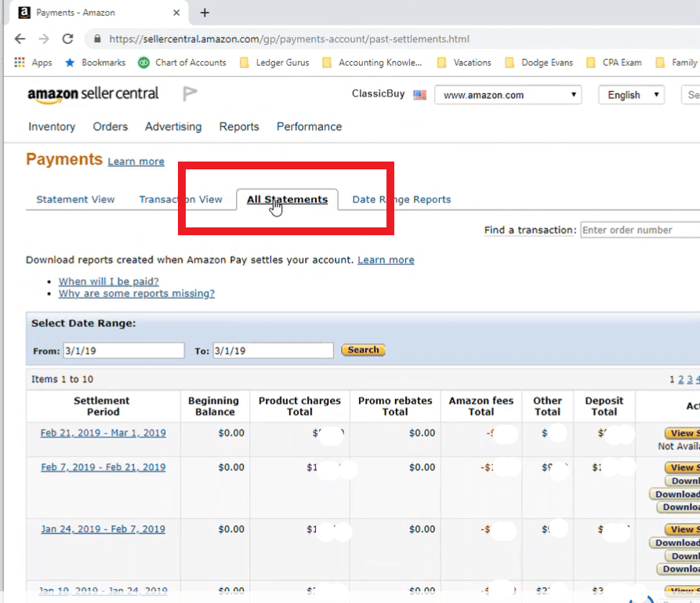Click the Deposit Total column header

click(604, 406)
